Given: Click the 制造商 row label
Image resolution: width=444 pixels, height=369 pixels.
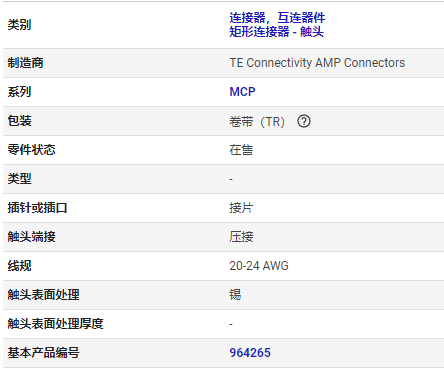Looking at the screenshot, I should point(25,63).
